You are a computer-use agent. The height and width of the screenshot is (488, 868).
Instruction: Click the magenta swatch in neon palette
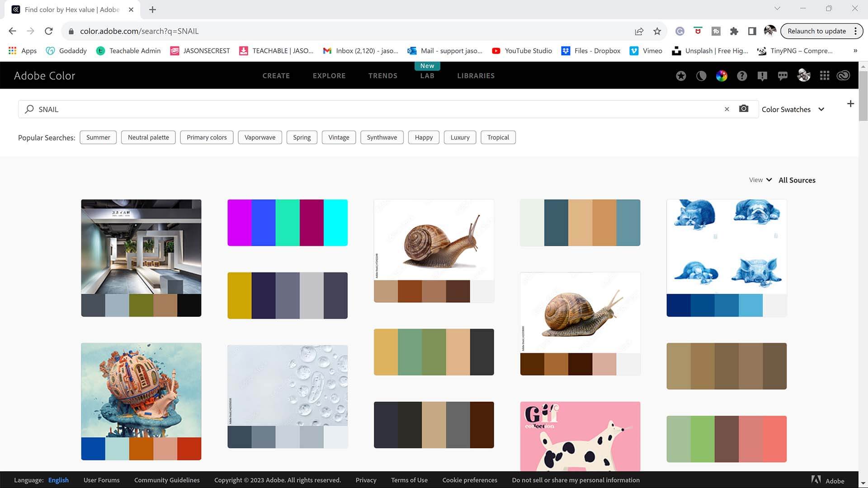coord(239,223)
